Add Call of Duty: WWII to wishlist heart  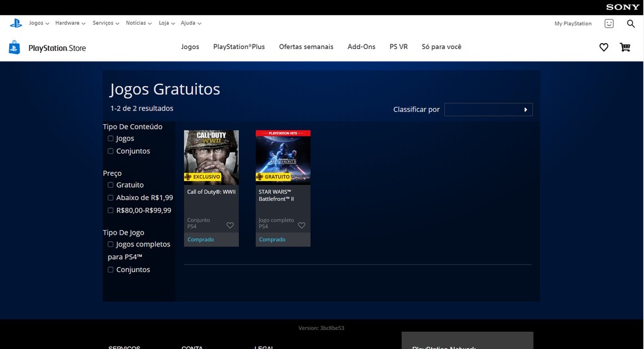[x=230, y=225]
